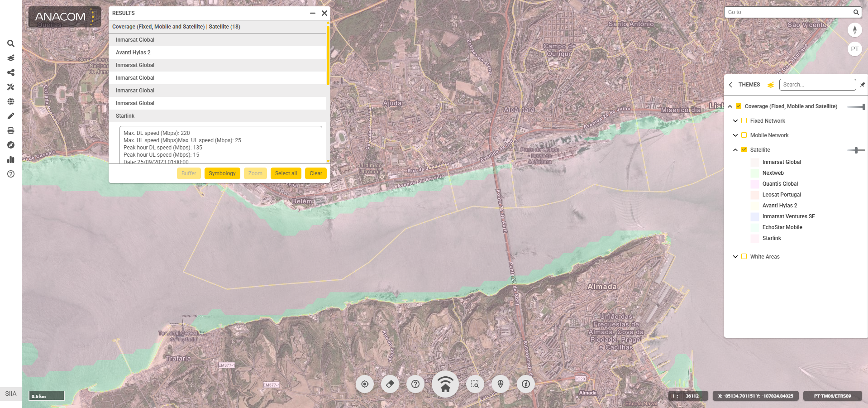Click the compass north arrow button
This screenshot has width=868, height=408.
click(x=854, y=30)
